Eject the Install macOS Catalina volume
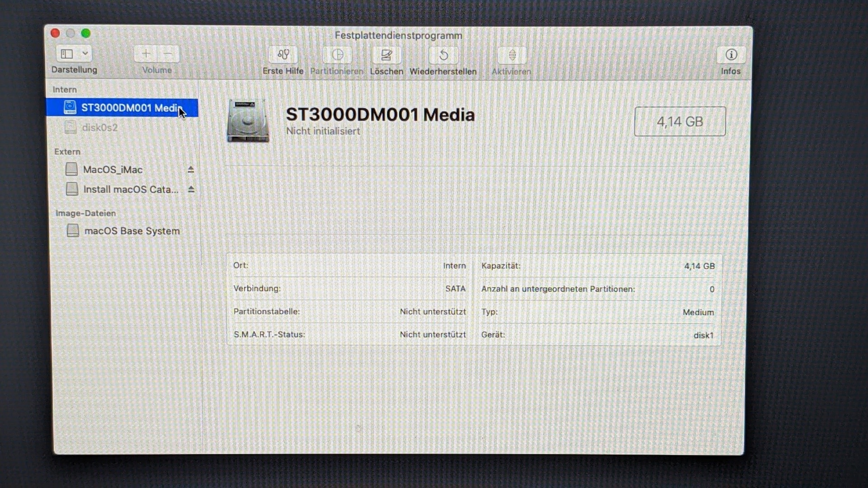868x488 pixels. coord(191,189)
